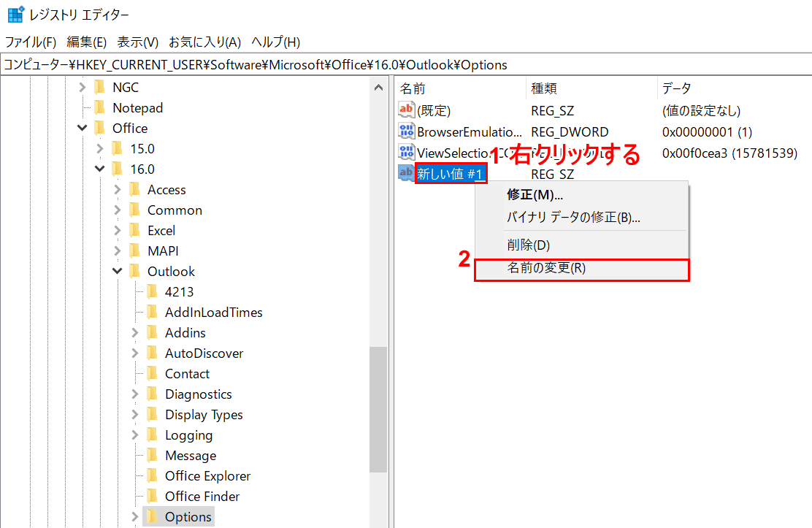
Task: Click the ViewSelection DWORD value icon
Action: coord(406,153)
